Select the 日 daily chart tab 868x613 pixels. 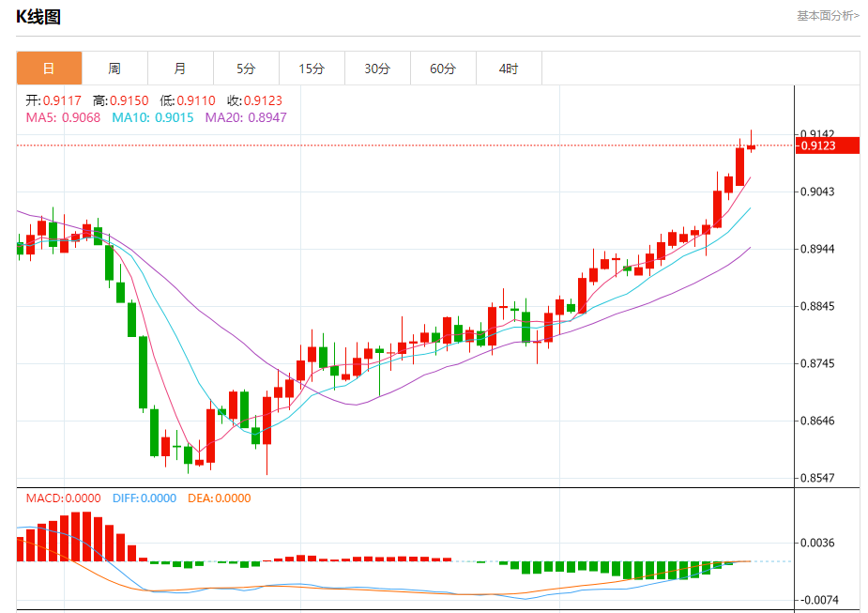click(50, 69)
